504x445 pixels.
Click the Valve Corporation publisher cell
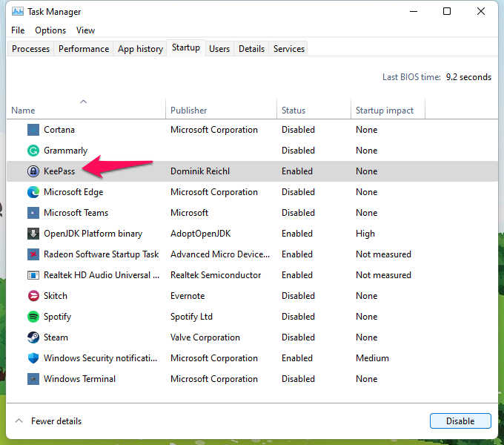click(x=205, y=337)
